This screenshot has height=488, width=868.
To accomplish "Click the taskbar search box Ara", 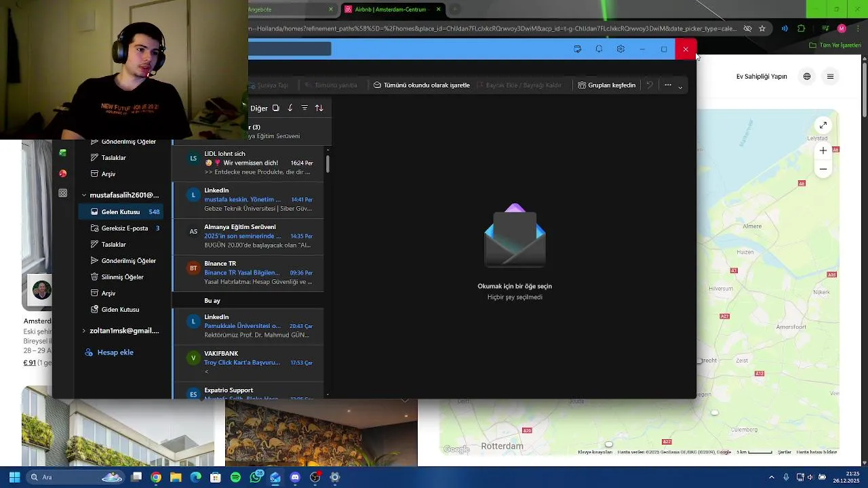I will (x=75, y=477).
